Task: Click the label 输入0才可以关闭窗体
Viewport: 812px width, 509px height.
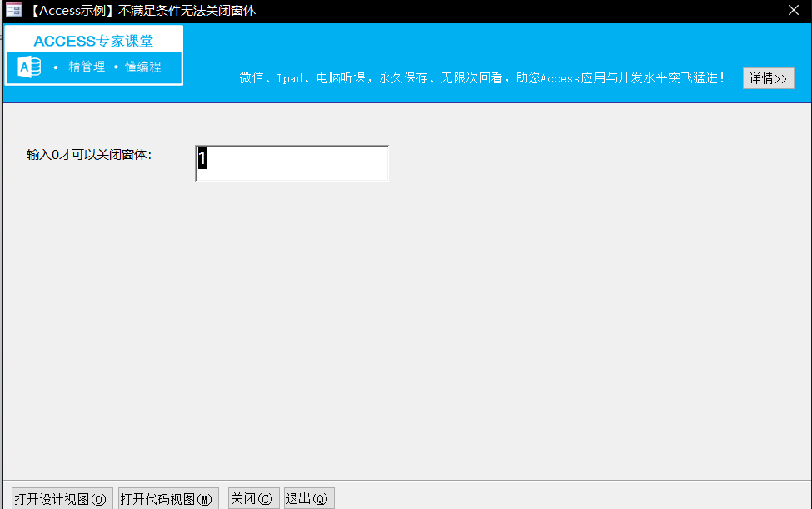Action: tap(89, 155)
